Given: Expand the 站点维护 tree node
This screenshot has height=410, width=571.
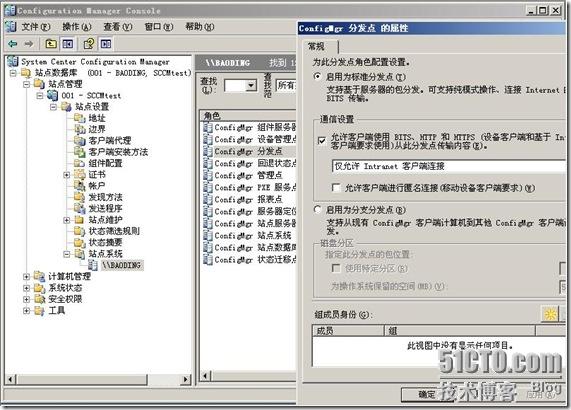Looking at the screenshot, I should [x=67, y=220].
